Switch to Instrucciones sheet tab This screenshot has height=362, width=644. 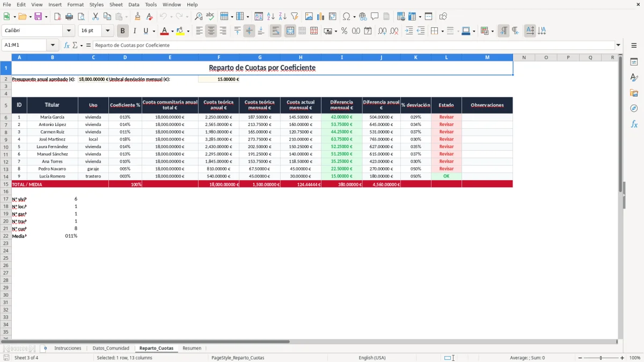[68, 348]
